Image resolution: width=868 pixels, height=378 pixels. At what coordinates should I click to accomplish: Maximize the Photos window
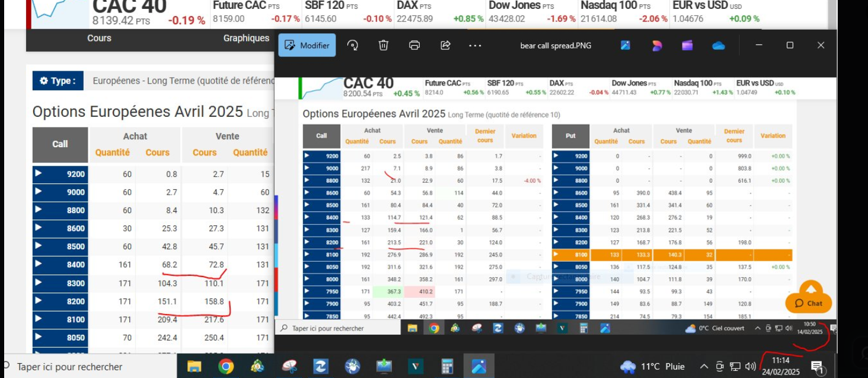point(790,45)
